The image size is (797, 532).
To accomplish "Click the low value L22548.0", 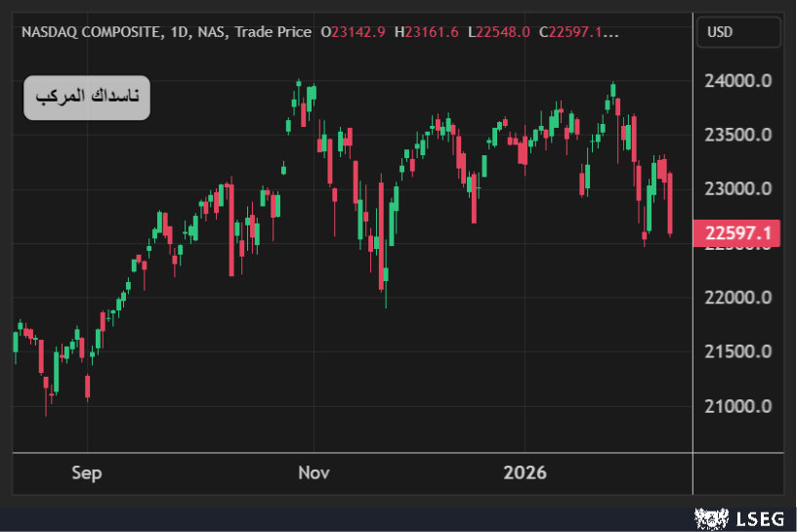I will click(499, 32).
